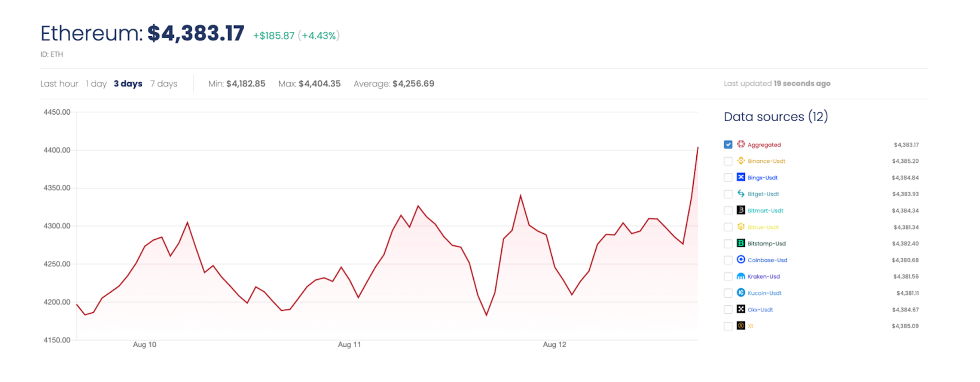The width and height of the screenshot is (980, 382).
Task: Click the Bingx-Usdt exchange icon
Action: click(x=741, y=177)
